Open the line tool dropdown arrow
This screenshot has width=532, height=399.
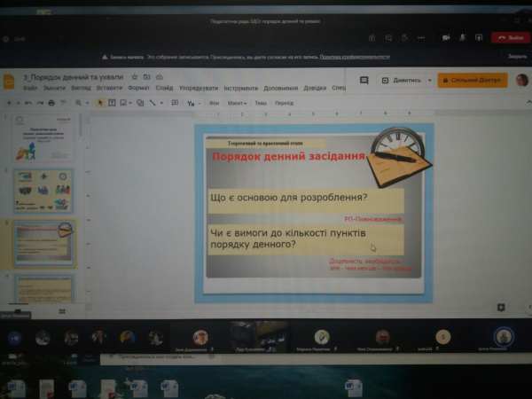(x=161, y=103)
